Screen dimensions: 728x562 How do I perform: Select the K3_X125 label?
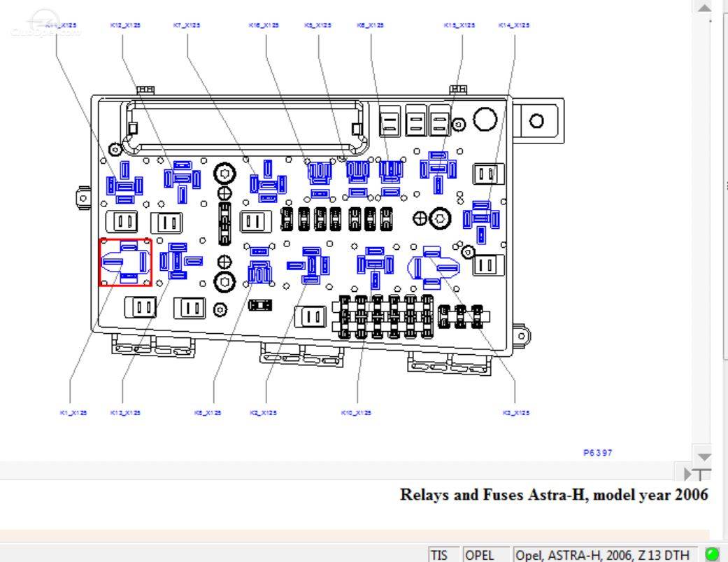point(516,412)
